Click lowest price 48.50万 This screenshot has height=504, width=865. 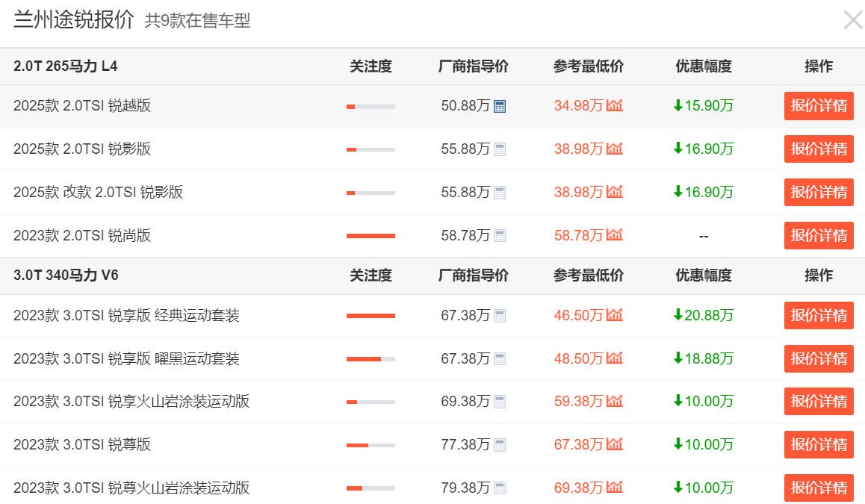(578, 358)
